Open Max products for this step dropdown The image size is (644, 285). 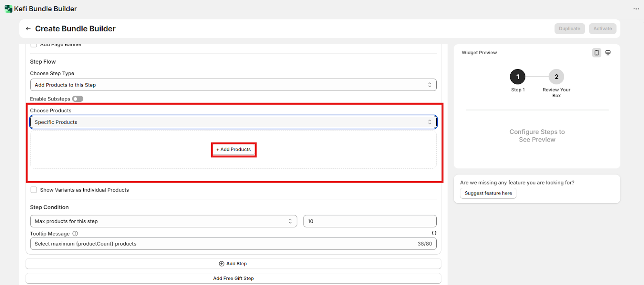click(163, 221)
